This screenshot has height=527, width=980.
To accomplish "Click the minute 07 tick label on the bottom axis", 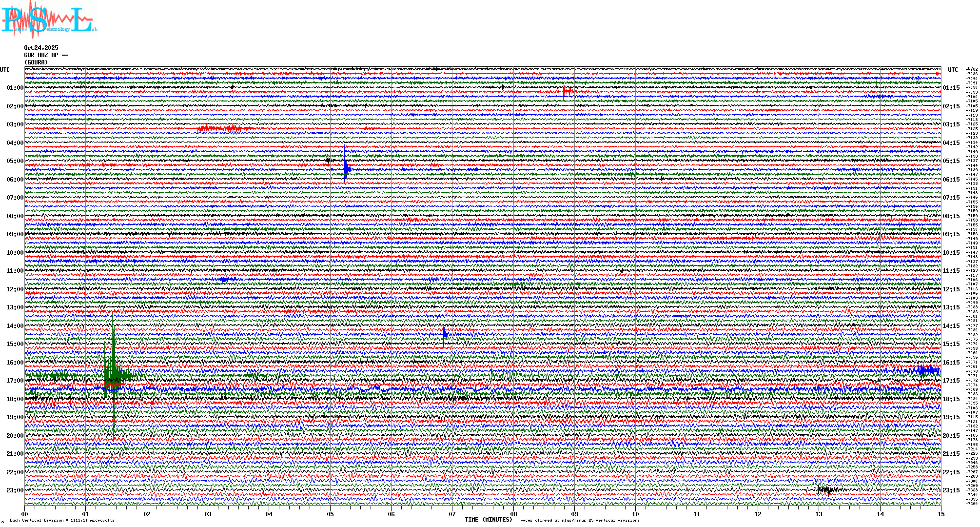I will 452,514.
